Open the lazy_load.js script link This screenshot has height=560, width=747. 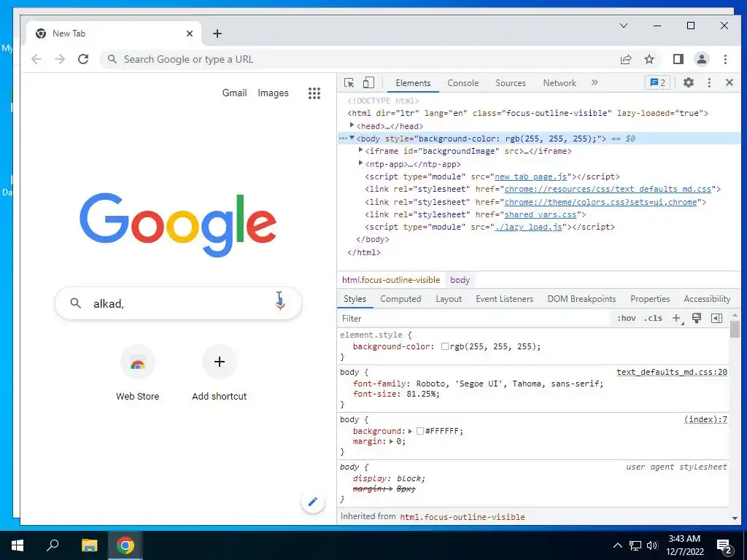pyautogui.click(x=528, y=227)
